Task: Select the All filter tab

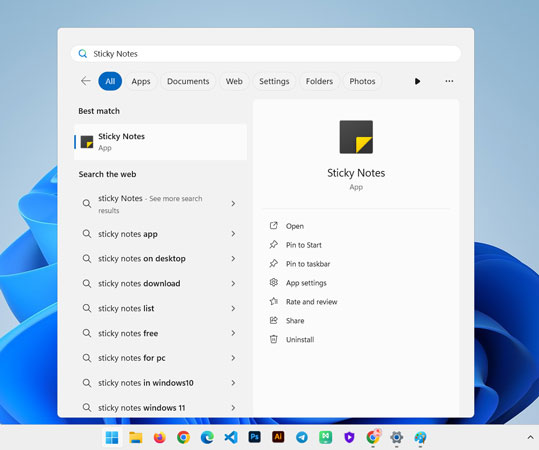Action: click(x=110, y=81)
